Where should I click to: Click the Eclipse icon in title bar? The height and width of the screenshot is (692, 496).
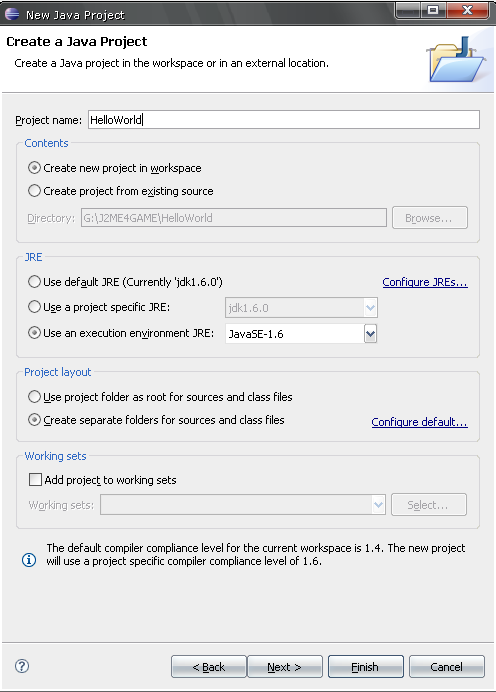(x=12, y=14)
